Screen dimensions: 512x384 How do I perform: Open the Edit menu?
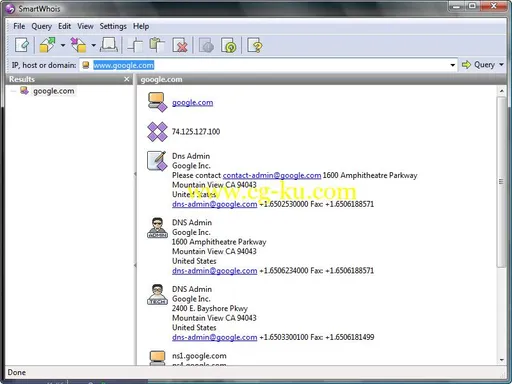click(x=64, y=26)
